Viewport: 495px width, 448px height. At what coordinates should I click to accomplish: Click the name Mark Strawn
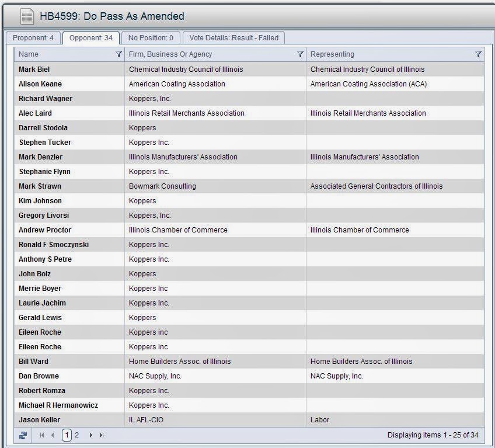pos(40,186)
